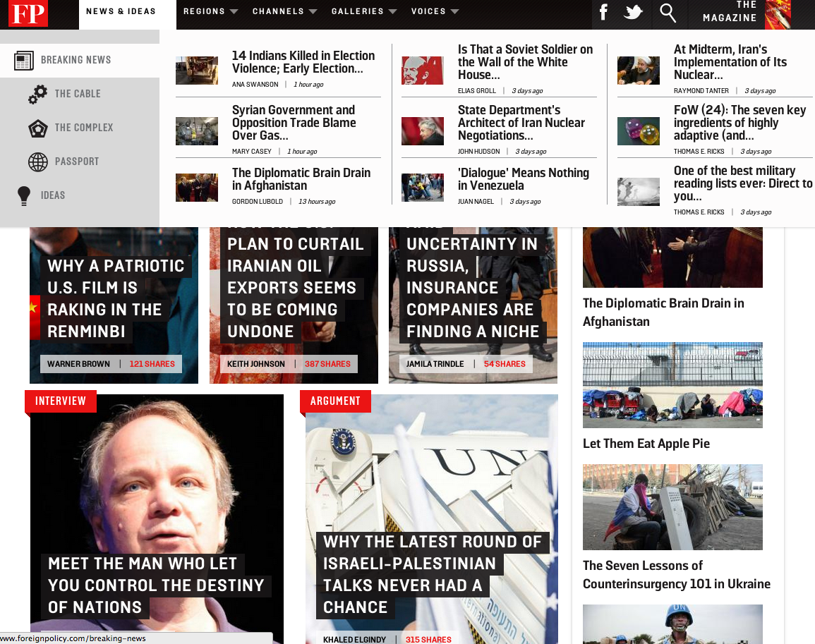Screen dimensions: 815x644
Task: Click The Complex pentagon icon
Action: pyautogui.click(x=38, y=128)
